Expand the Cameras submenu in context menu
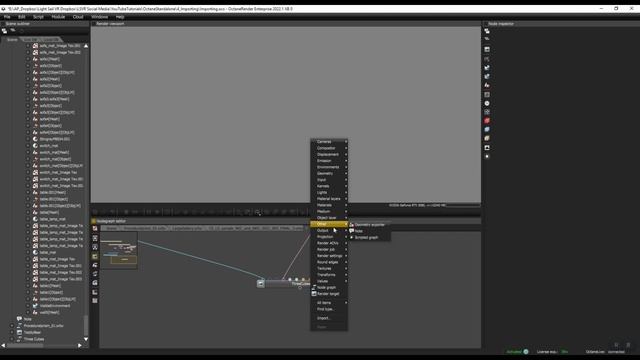This screenshot has width=640, height=360. [x=329, y=142]
